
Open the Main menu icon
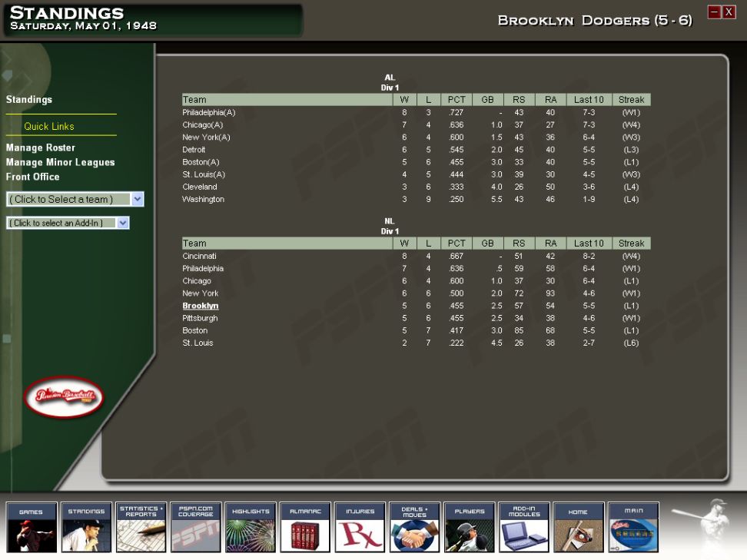point(633,527)
